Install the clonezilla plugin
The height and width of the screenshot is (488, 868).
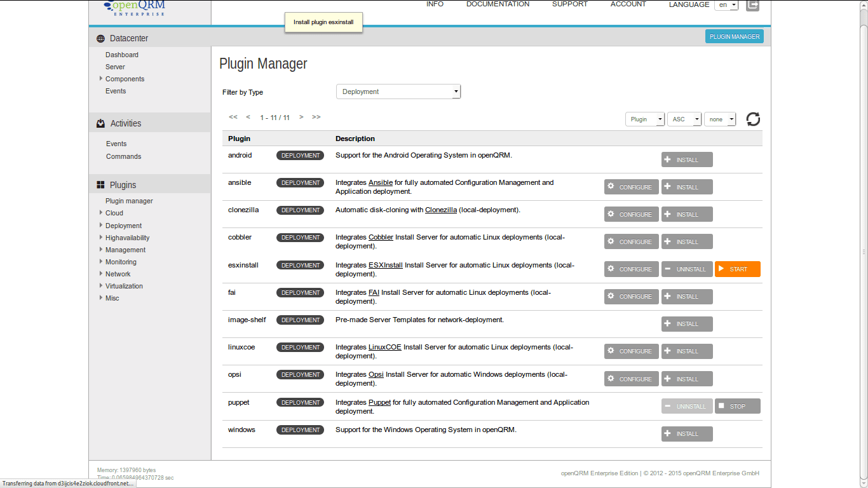click(x=687, y=214)
